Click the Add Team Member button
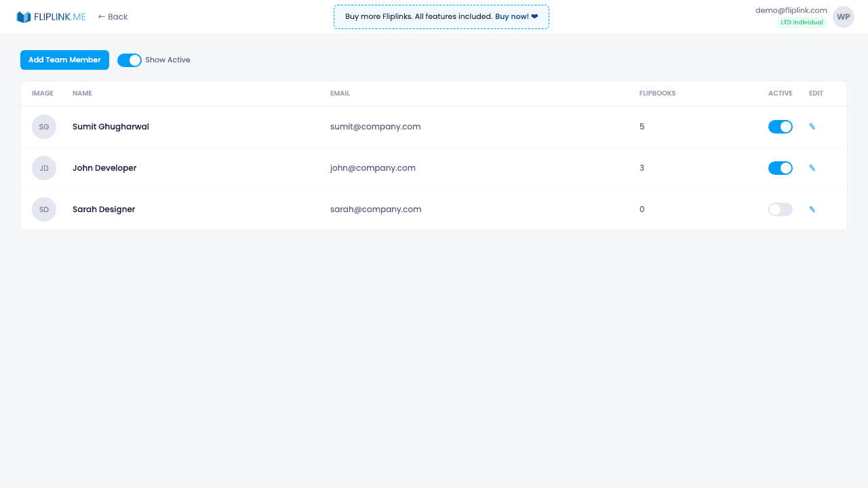Image resolution: width=868 pixels, height=488 pixels. point(64,60)
